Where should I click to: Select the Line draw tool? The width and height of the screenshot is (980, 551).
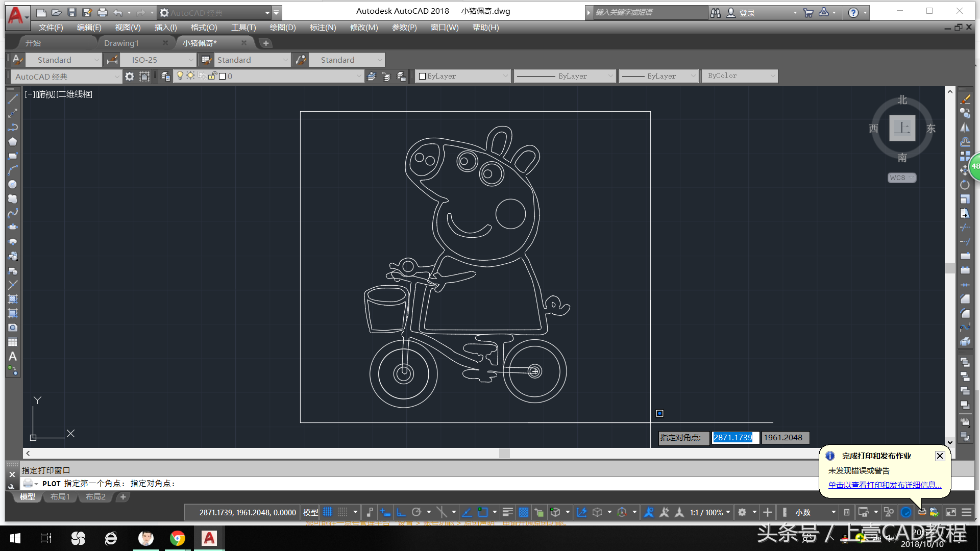13,98
